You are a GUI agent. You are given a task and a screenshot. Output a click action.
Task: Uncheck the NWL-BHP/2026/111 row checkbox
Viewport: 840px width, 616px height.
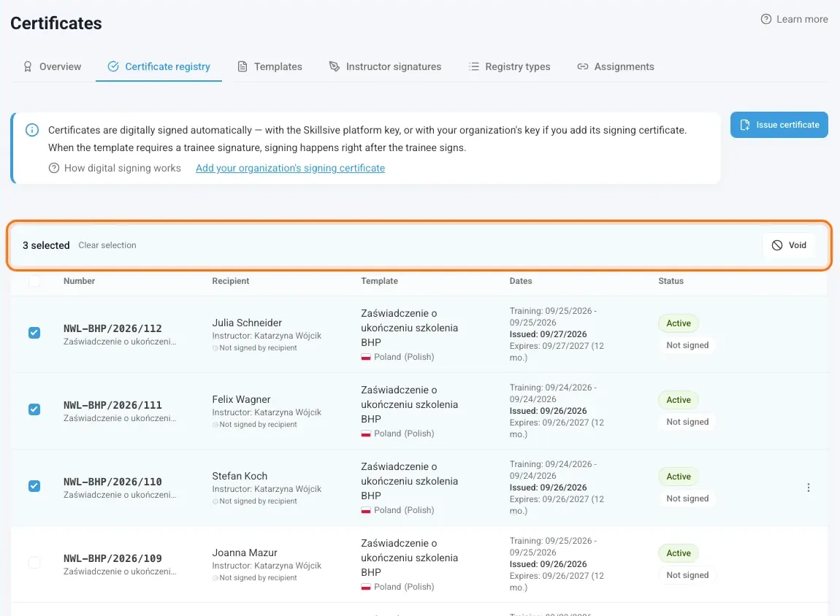pyautogui.click(x=34, y=409)
